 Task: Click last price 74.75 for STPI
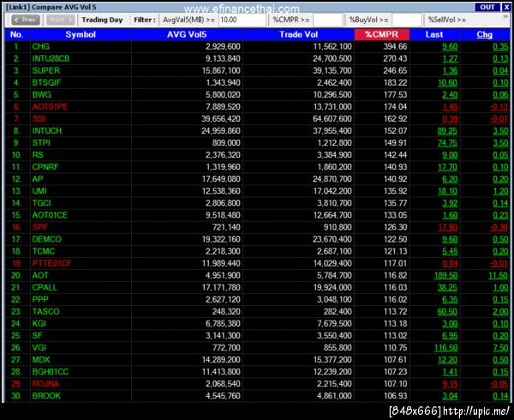pos(447,143)
